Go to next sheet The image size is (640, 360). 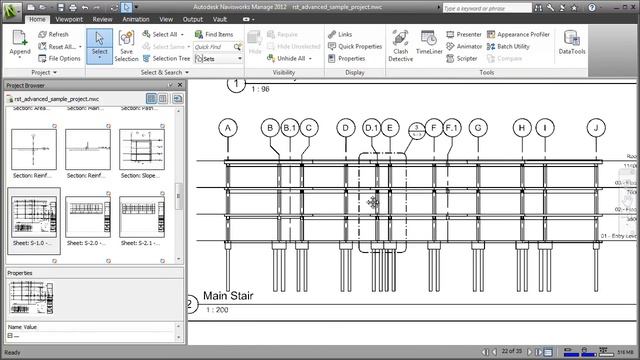[529, 351]
